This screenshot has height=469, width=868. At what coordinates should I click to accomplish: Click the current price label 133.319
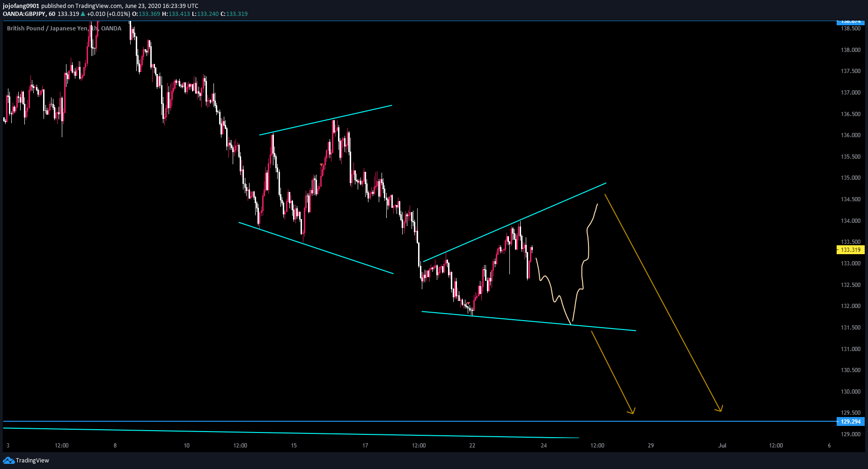tap(851, 250)
